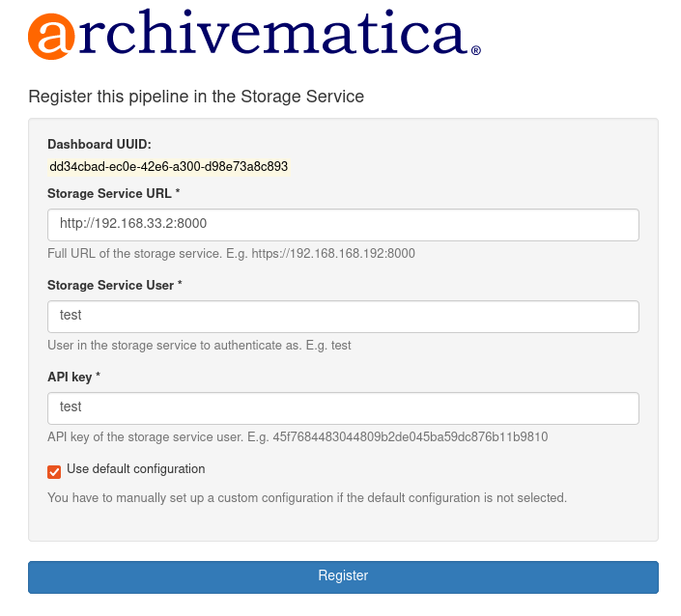681x616 pixels.
Task: Click the 'Dashboard UUID:' label
Action: tap(99, 145)
